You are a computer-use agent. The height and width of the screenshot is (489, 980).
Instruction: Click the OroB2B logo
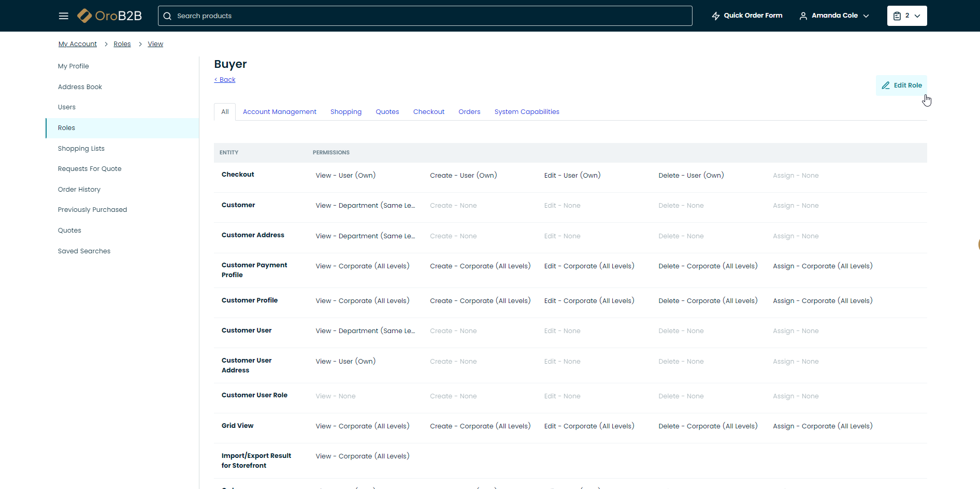click(x=109, y=16)
